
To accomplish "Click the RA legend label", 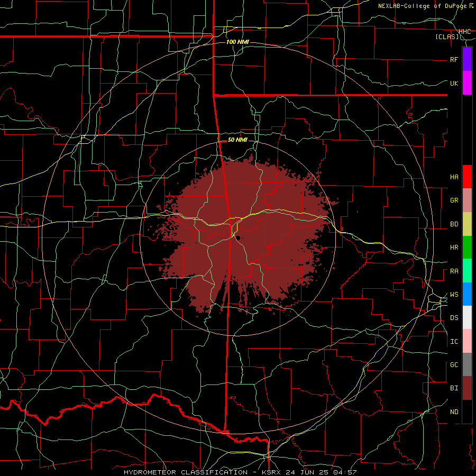I will pyautogui.click(x=454, y=271).
